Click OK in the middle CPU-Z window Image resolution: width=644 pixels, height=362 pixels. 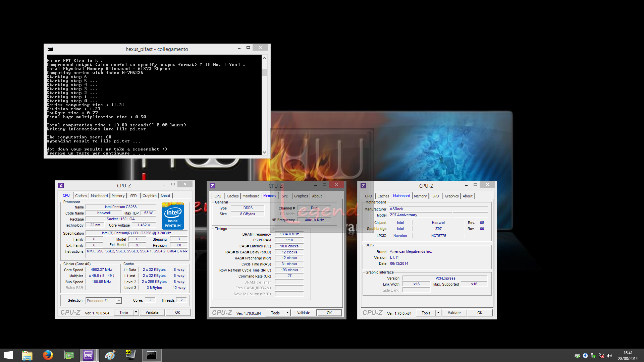pos(329,313)
